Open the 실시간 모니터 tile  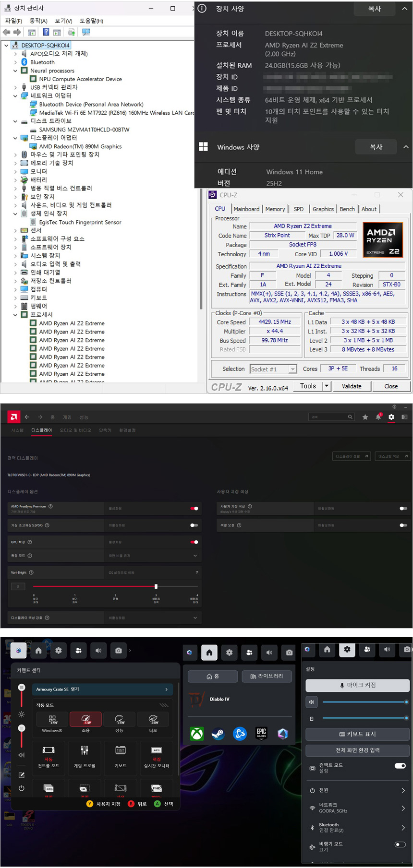(157, 755)
